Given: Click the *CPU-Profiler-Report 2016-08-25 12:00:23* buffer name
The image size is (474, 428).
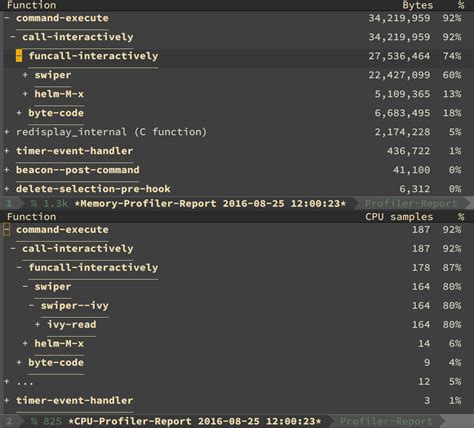Looking at the screenshot, I should [x=195, y=421].
